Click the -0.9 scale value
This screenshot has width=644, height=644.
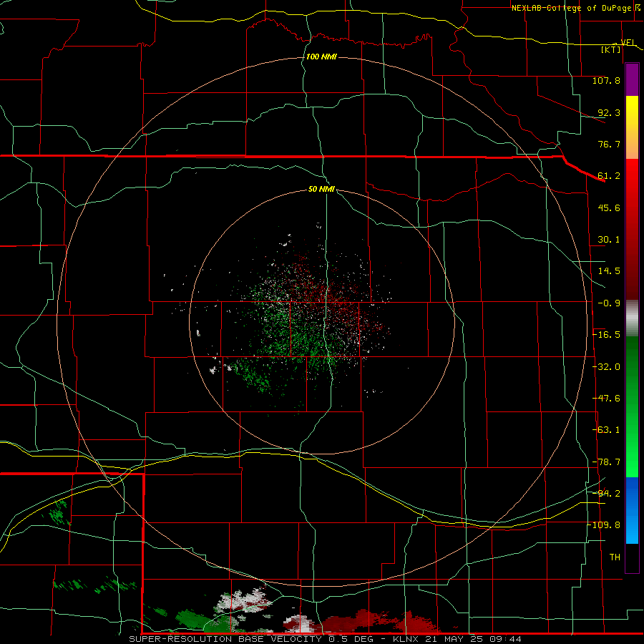pos(609,303)
